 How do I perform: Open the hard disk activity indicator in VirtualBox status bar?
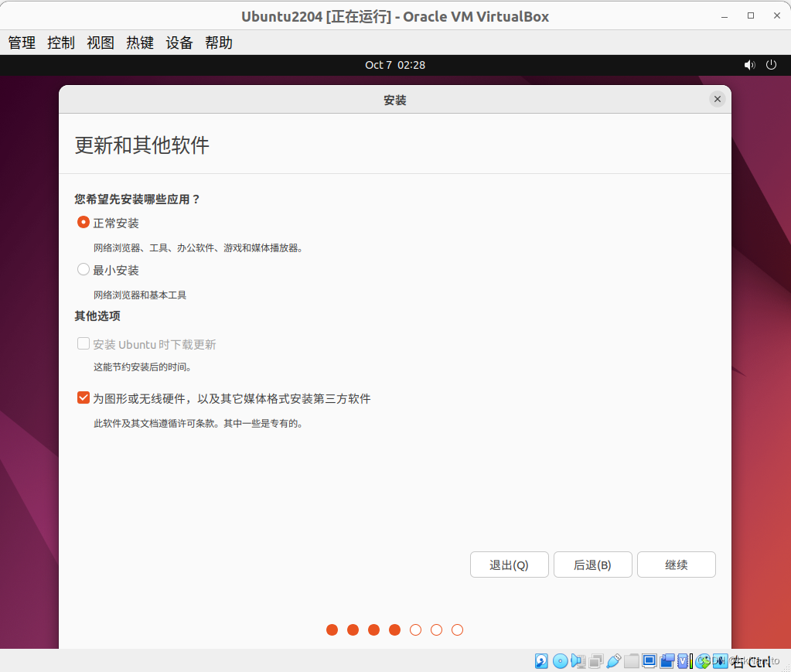click(x=541, y=661)
